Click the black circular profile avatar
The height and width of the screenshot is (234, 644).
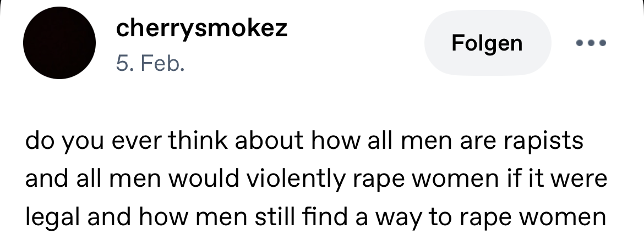[x=59, y=43]
